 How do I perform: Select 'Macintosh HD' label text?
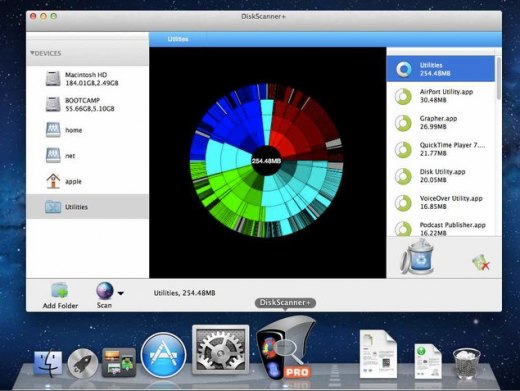[x=86, y=75]
